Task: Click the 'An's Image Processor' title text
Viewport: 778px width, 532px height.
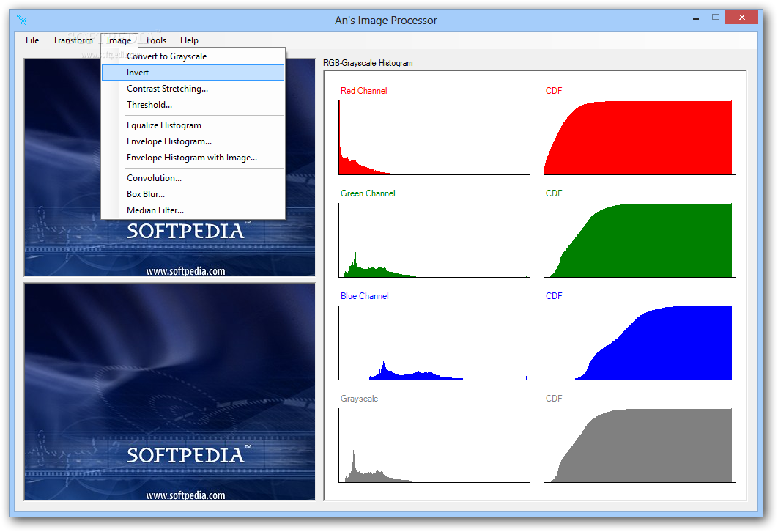Action: (386, 21)
